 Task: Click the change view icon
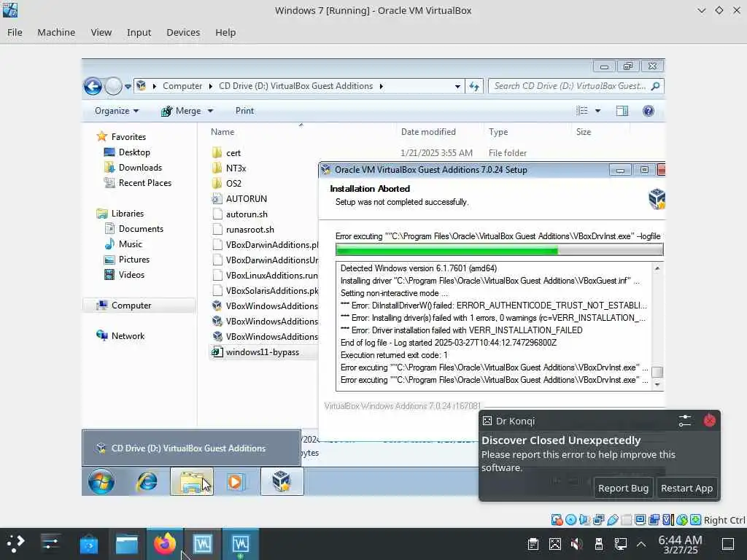[x=582, y=111]
